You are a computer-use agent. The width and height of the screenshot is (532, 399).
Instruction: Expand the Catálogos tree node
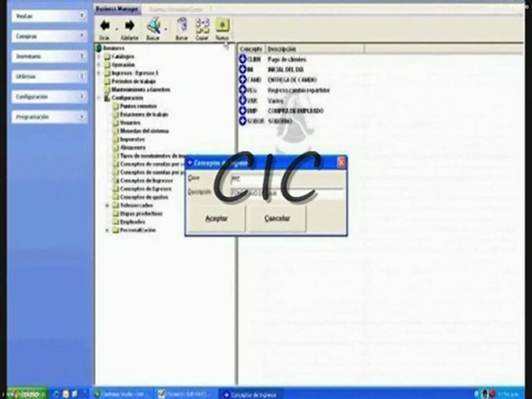point(99,57)
